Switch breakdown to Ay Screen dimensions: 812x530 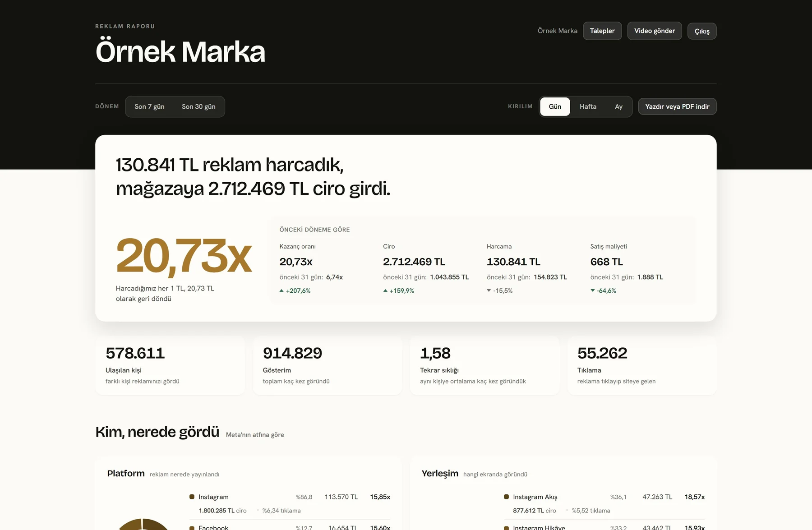pyautogui.click(x=618, y=106)
